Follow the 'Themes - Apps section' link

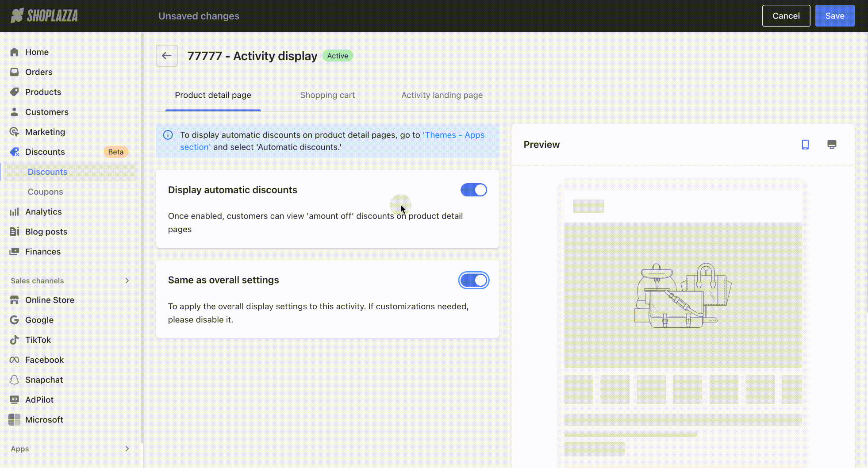453,135
